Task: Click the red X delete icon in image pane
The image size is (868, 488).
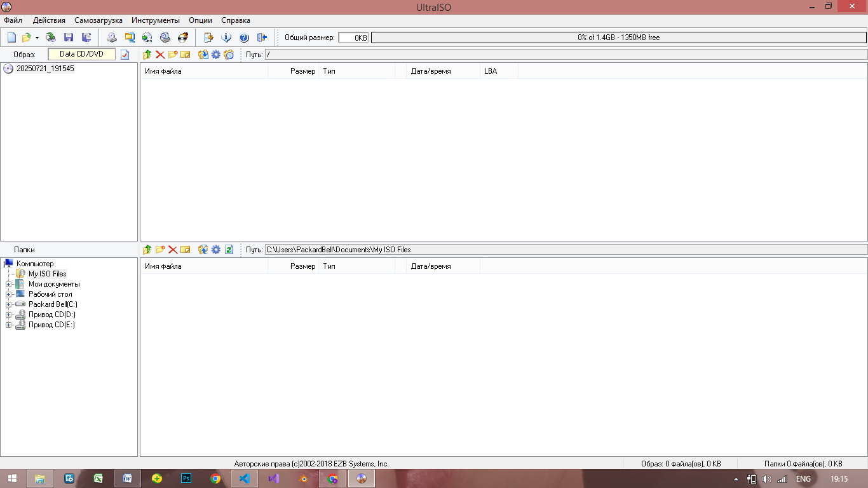Action: (160, 55)
